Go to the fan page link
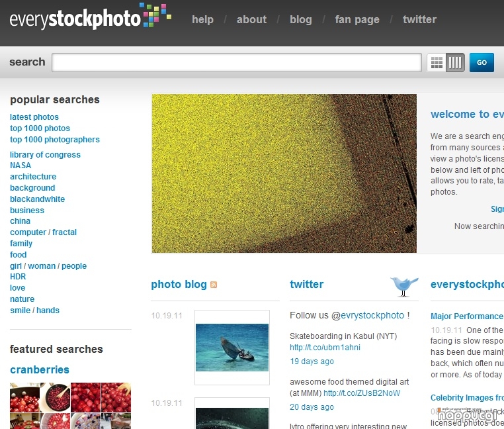 [357, 20]
